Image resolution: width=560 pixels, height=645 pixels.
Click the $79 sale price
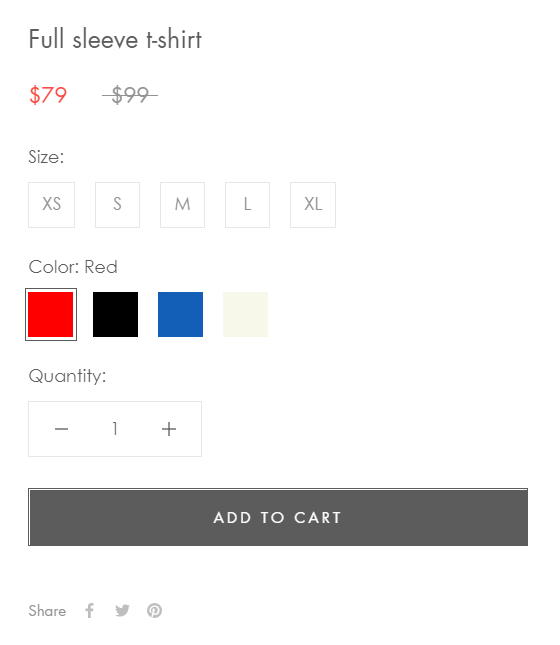(48, 95)
